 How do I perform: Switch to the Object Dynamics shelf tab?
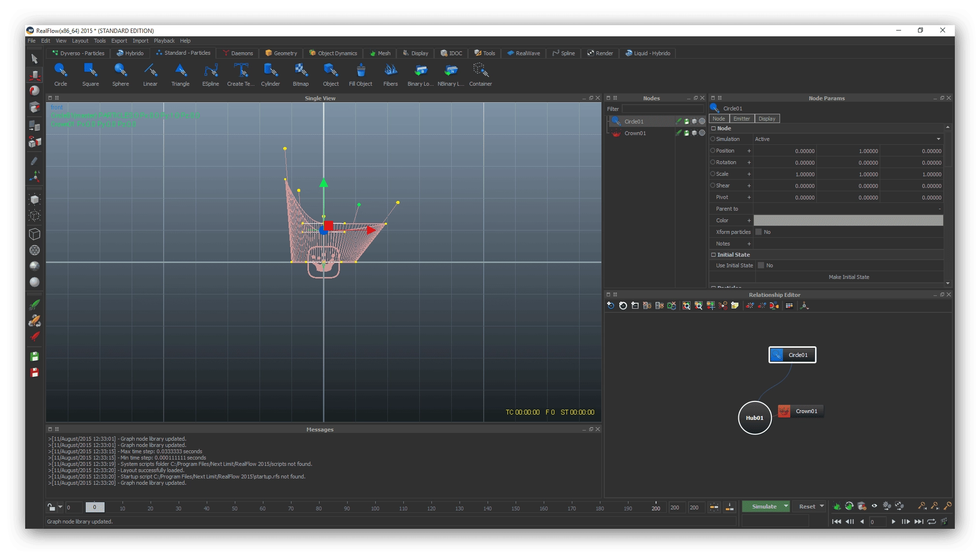tap(333, 53)
